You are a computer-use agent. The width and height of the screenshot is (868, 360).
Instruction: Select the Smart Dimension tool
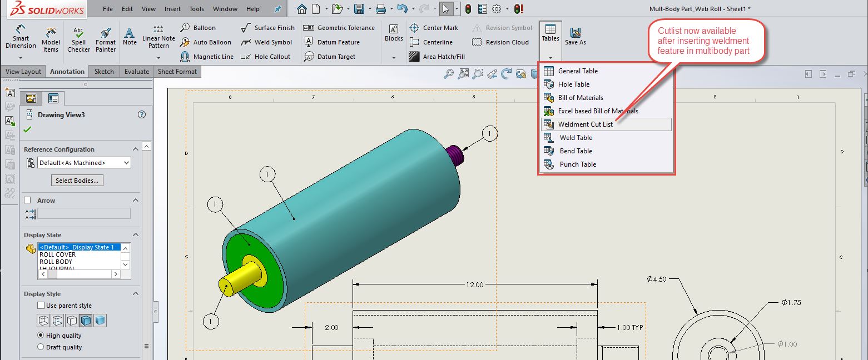pyautogui.click(x=21, y=37)
